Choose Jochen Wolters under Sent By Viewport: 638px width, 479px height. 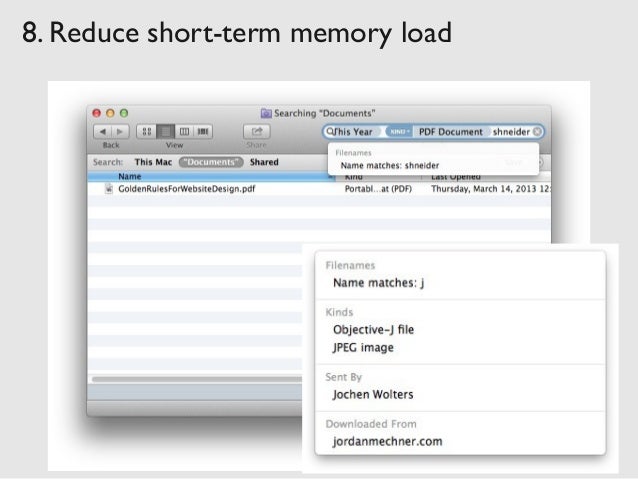pyautogui.click(x=460, y=394)
